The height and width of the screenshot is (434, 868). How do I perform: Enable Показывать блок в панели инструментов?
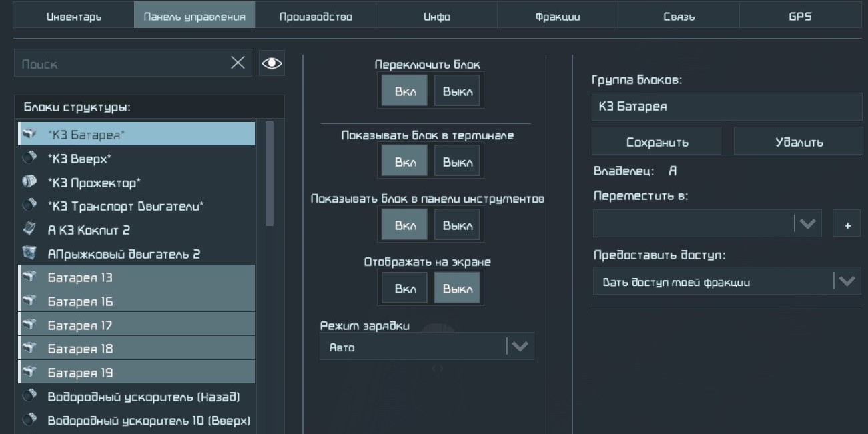click(x=406, y=223)
